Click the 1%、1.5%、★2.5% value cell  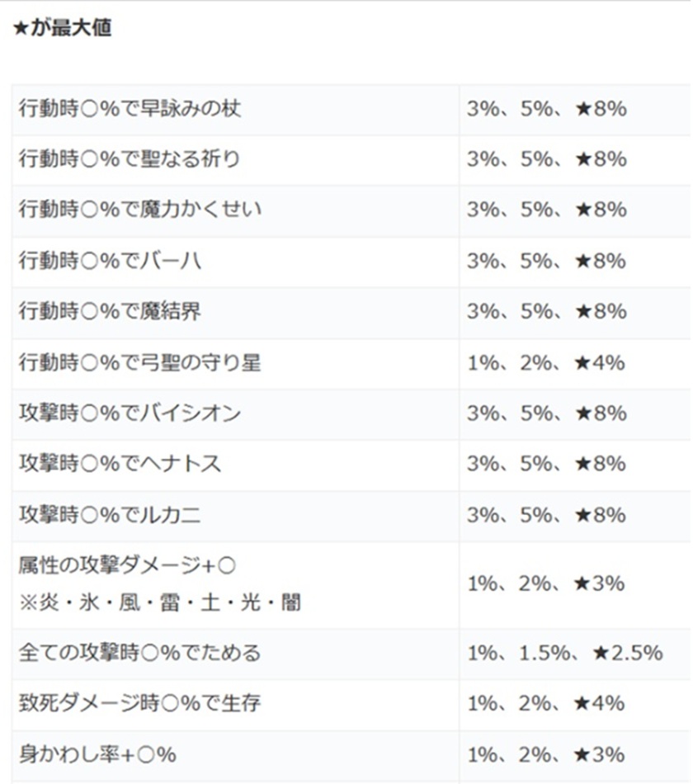click(x=564, y=653)
